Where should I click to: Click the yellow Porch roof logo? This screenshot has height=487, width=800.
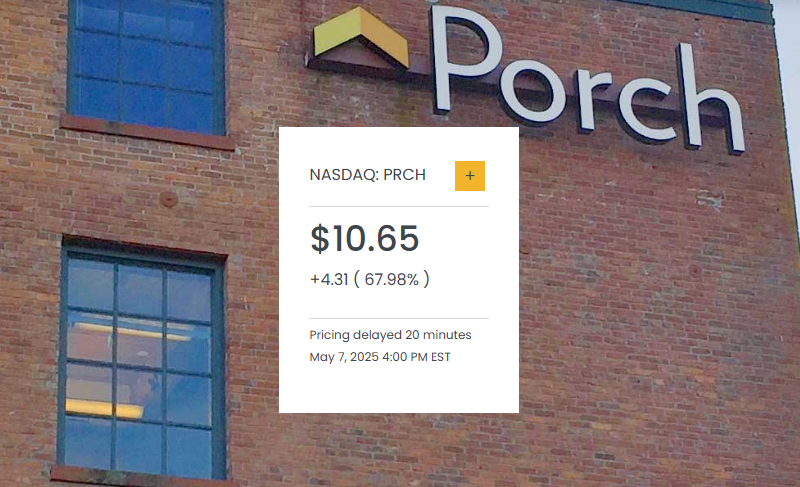coord(361,40)
